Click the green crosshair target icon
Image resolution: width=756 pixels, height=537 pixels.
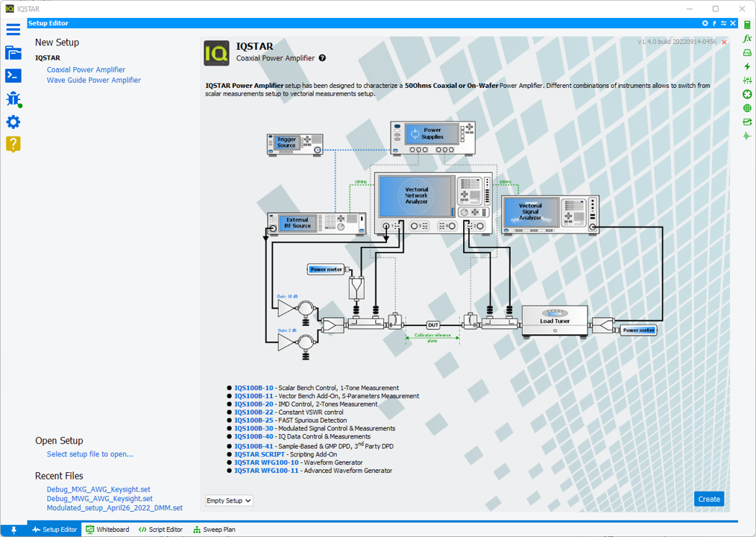(747, 95)
